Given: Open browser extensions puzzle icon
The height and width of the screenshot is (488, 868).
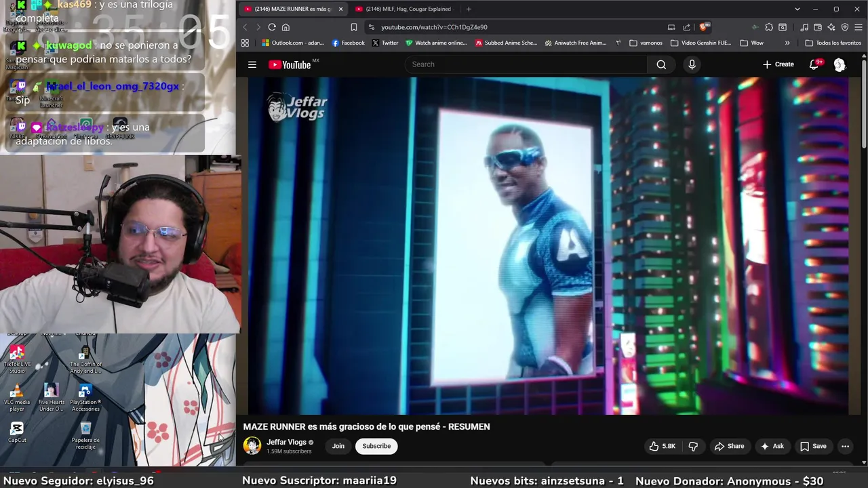Looking at the screenshot, I should tap(769, 27).
